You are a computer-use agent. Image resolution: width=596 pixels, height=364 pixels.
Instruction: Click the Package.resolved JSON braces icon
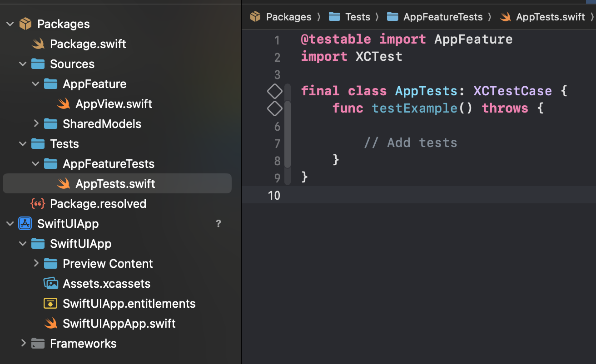pos(38,204)
